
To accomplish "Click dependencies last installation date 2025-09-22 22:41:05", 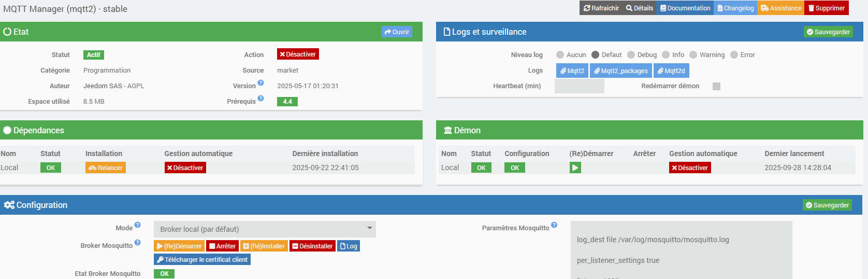I will click(x=325, y=168).
